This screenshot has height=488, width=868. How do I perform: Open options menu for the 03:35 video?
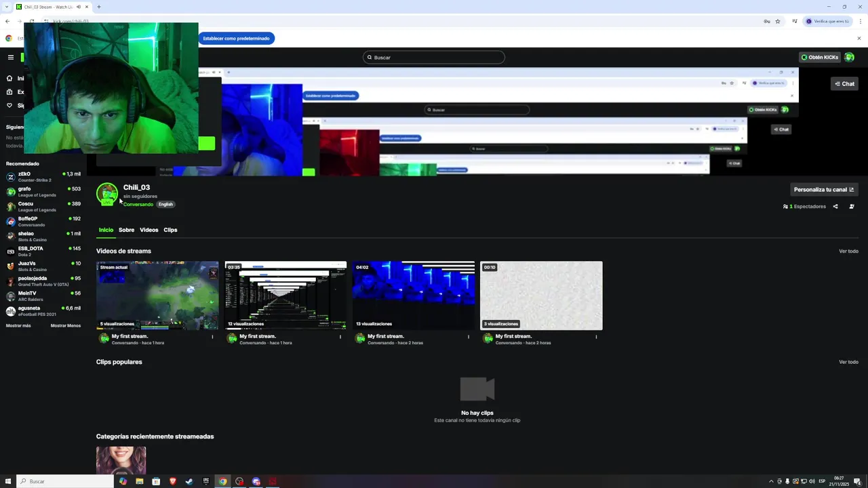(x=340, y=337)
